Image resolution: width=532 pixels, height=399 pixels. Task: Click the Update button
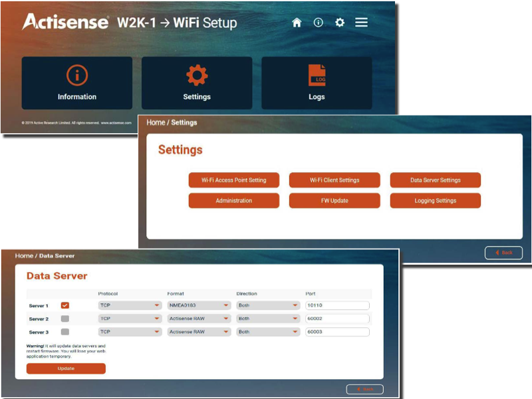tap(66, 368)
